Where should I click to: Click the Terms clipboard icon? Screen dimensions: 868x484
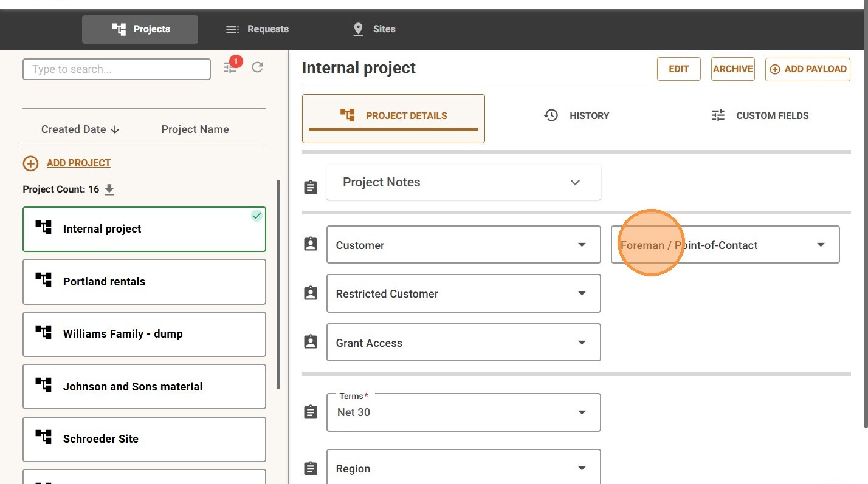tap(311, 412)
